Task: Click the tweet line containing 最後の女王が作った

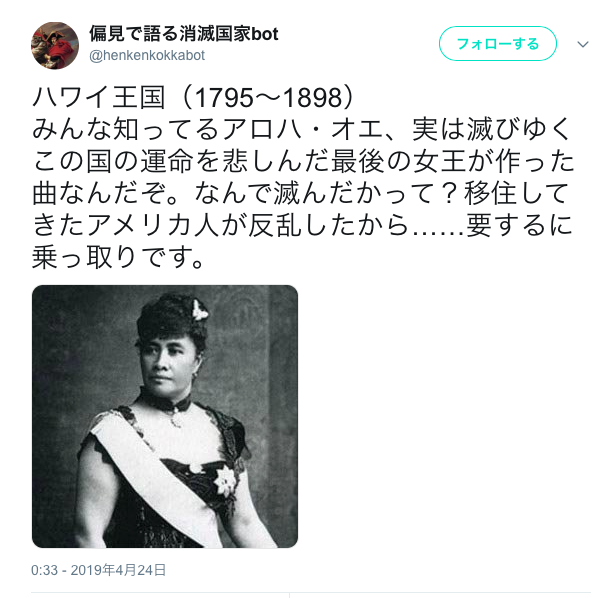Action: pyautogui.click(x=303, y=162)
